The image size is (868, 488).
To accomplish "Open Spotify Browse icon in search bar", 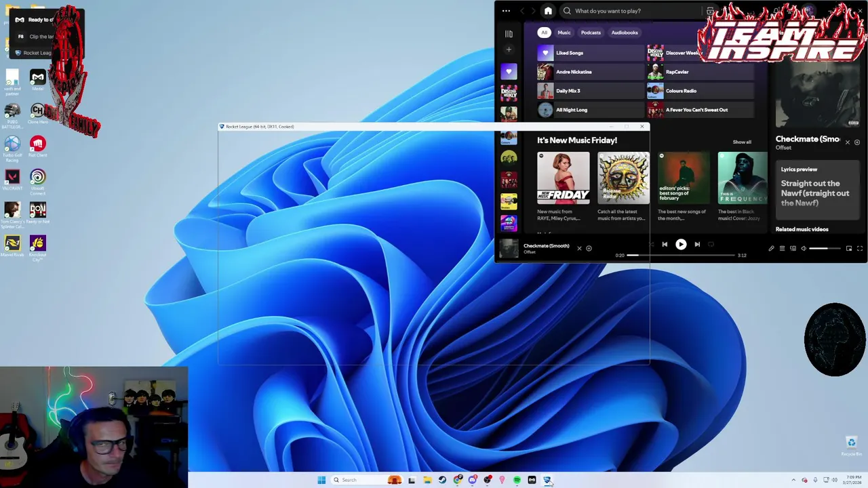I will point(709,11).
